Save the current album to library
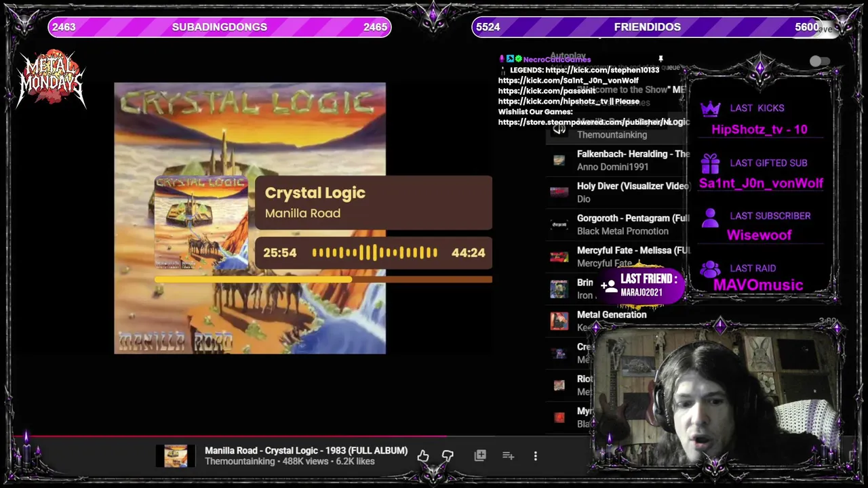The width and height of the screenshot is (868, 488). (x=480, y=455)
